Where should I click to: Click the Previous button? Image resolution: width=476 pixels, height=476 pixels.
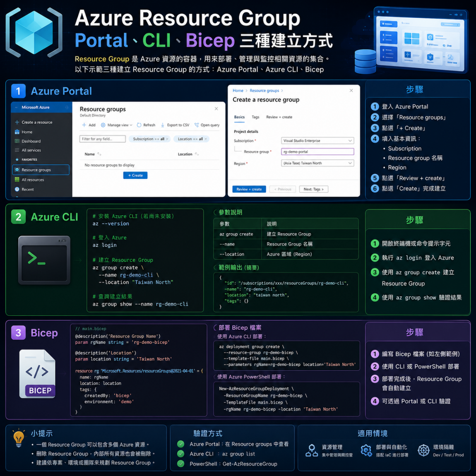click(x=283, y=190)
